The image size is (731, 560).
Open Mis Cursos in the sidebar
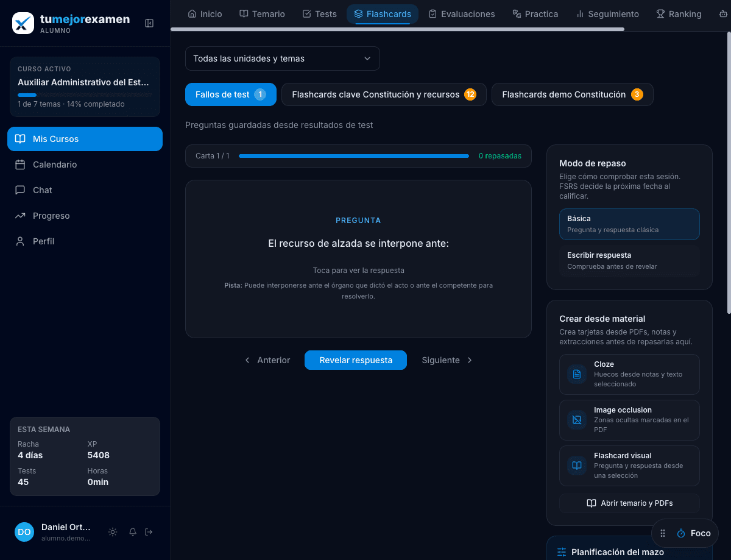tap(85, 139)
